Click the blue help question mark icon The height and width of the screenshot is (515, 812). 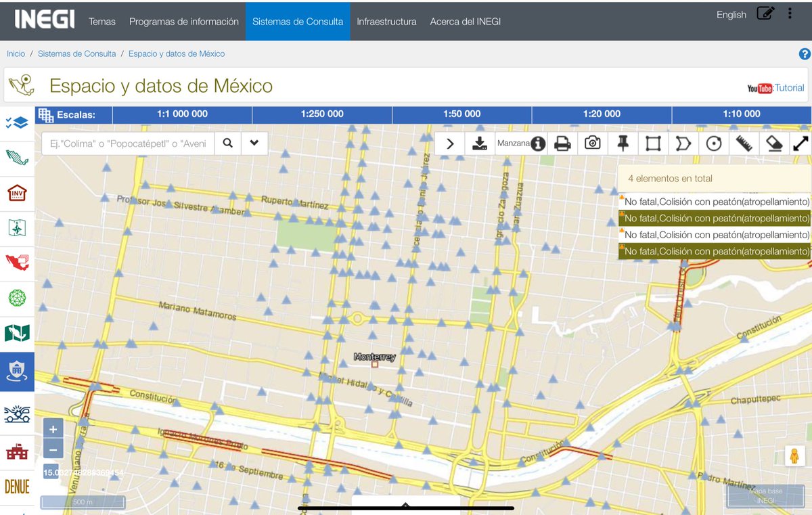(x=805, y=54)
